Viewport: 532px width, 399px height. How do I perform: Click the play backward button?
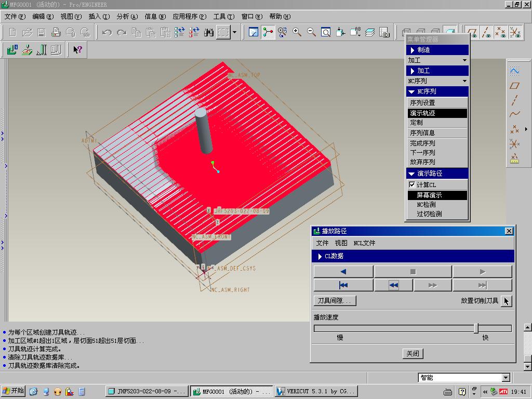coord(343,272)
